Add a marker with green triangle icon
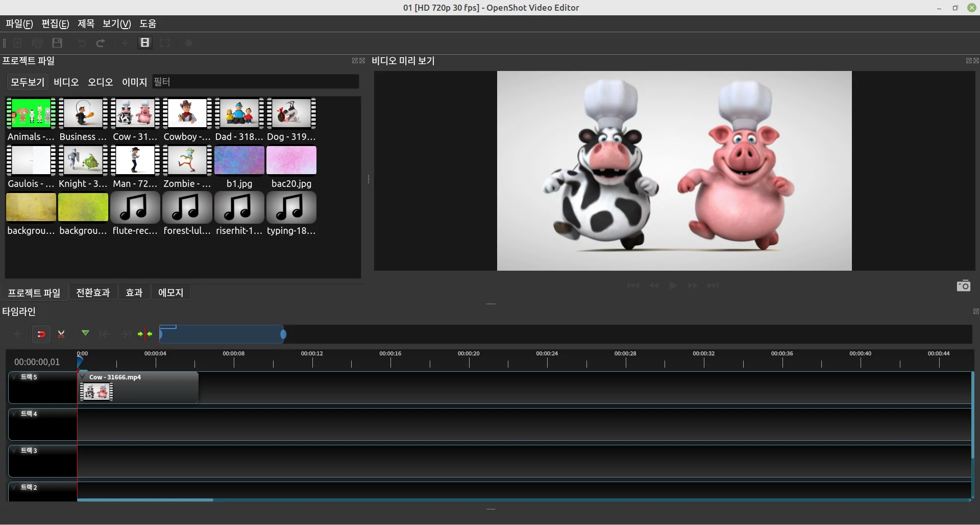The image size is (980, 525). 85,333
